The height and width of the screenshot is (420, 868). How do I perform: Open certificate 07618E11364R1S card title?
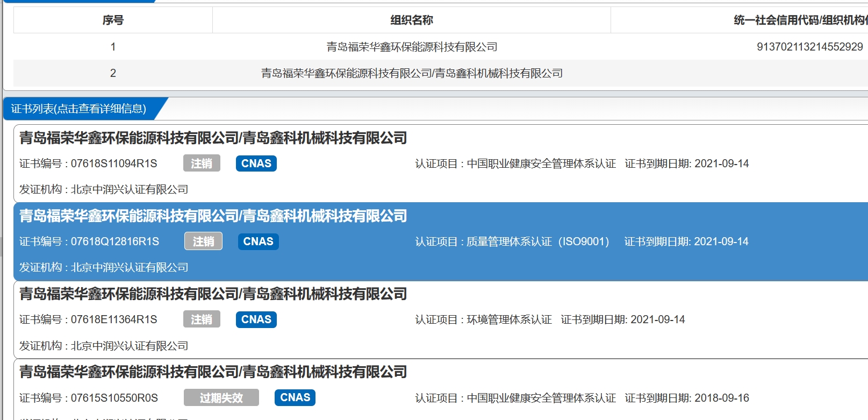coord(213,294)
